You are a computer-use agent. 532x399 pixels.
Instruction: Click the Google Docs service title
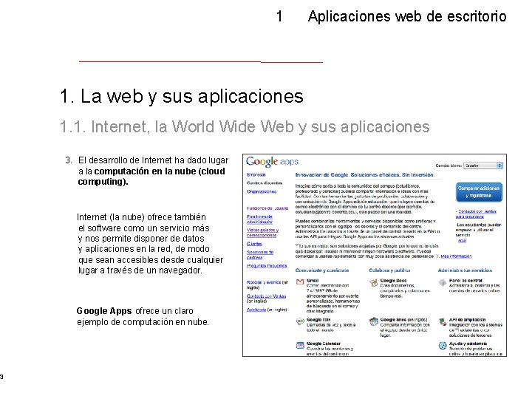tap(393, 281)
